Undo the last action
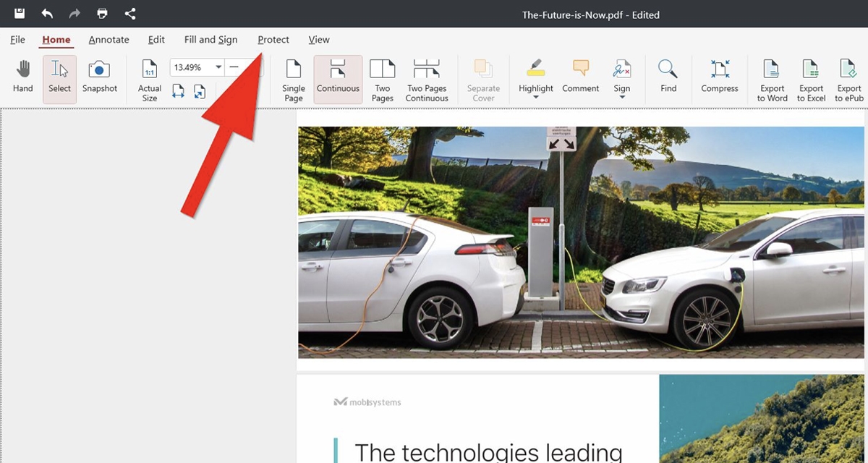The width and height of the screenshot is (868, 463). pos(47,14)
